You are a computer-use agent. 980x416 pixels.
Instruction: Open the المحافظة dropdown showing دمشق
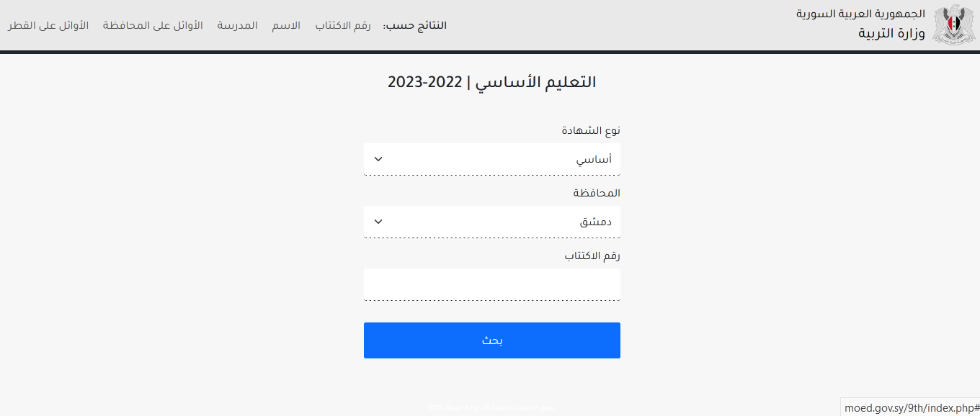491,222
